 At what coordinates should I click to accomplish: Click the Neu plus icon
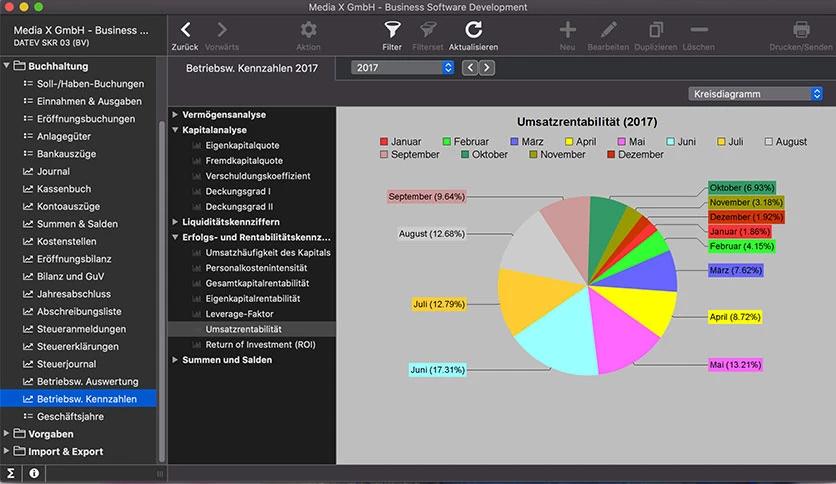click(x=567, y=30)
